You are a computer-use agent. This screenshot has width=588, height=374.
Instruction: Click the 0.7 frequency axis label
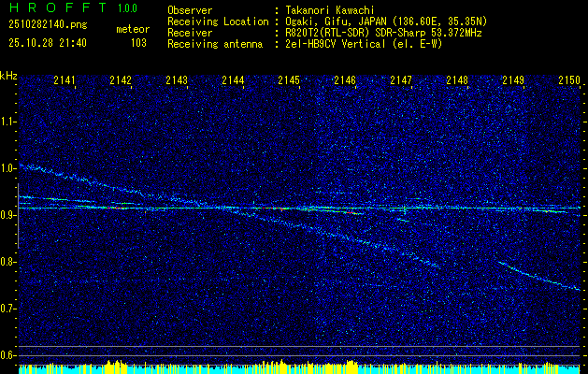click(x=7, y=309)
